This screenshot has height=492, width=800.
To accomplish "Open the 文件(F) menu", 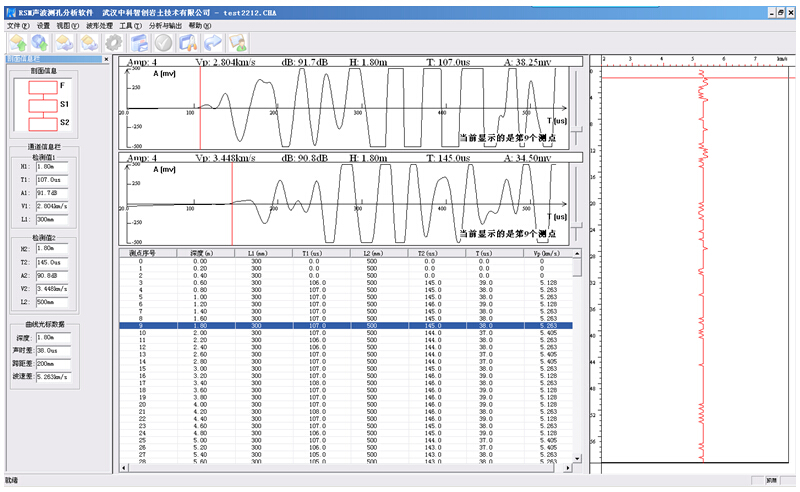I will 19,25.
